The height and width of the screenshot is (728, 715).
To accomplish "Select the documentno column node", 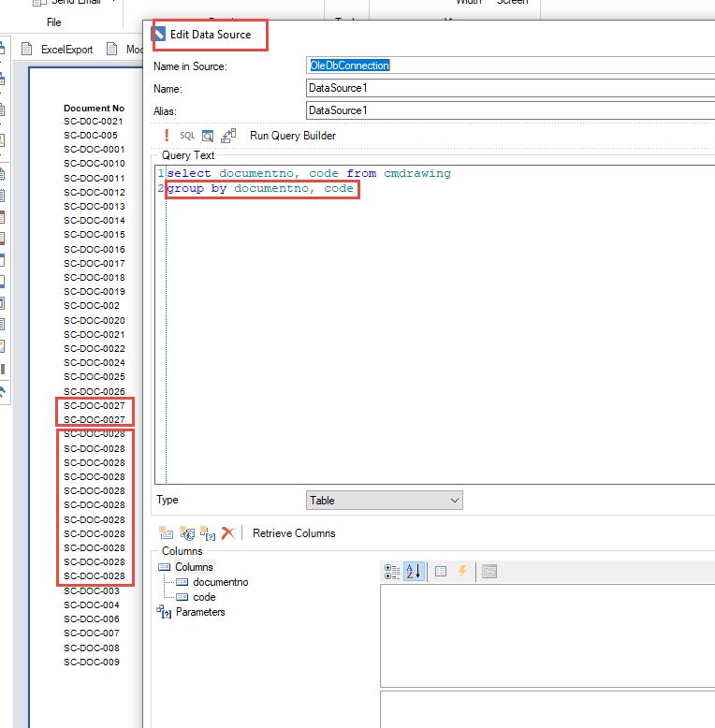I will coord(221,582).
